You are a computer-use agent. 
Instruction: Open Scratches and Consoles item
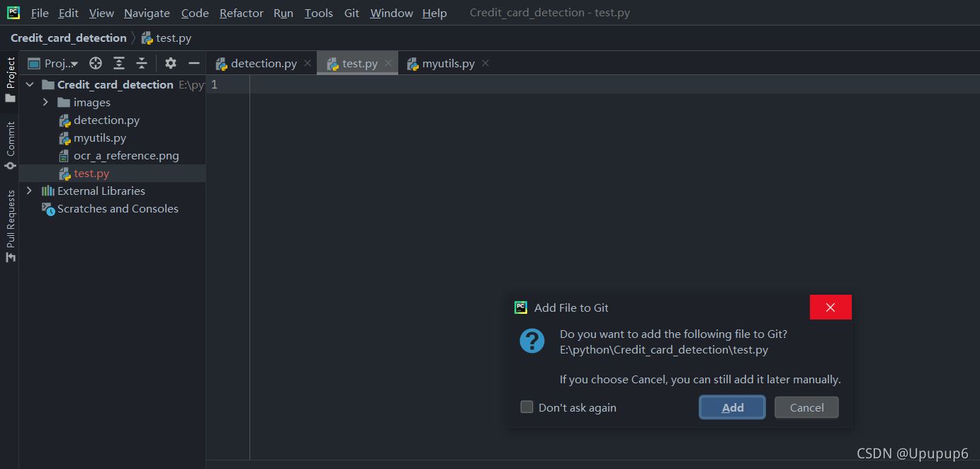pyautogui.click(x=117, y=208)
